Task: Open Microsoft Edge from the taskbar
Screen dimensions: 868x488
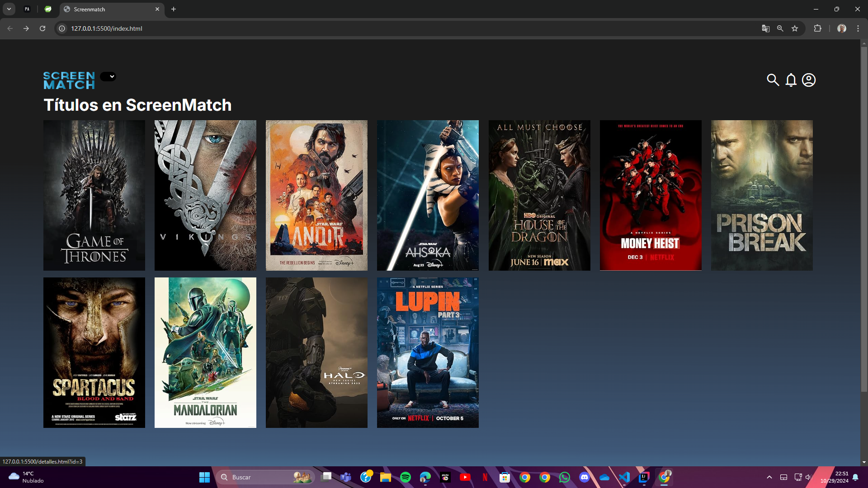Action: [425, 477]
